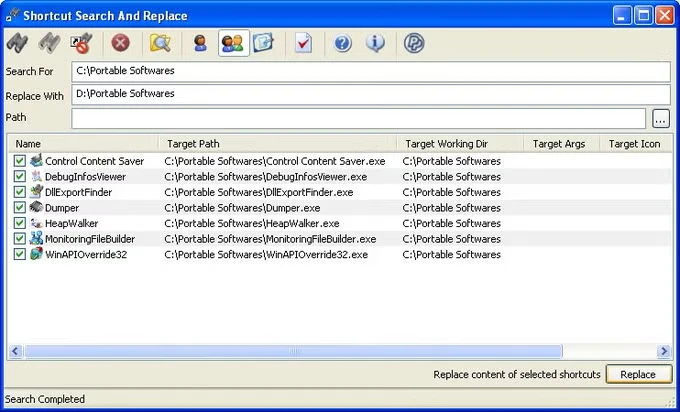The width and height of the screenshot is (680, 412).
Task: Click the blue info icon
Action: coord(375,43)
